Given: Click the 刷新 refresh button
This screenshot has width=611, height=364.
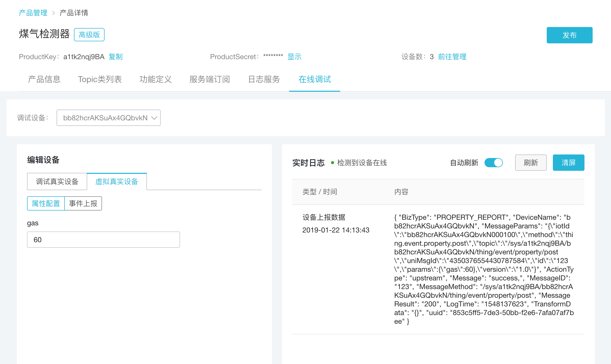Looking at the screenshot, I should (x=530, y=163).
